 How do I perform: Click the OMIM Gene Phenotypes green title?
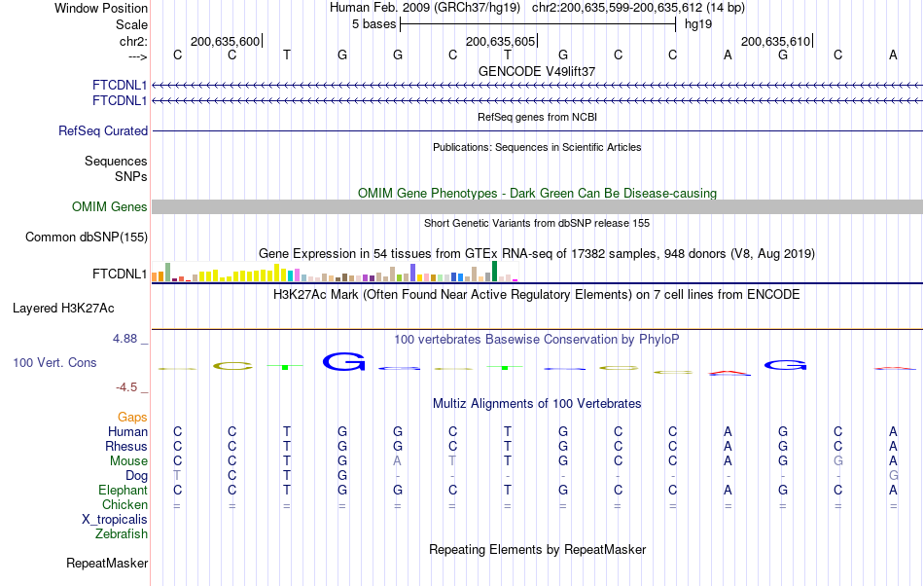pyautogui.click(x=537, y=194)
